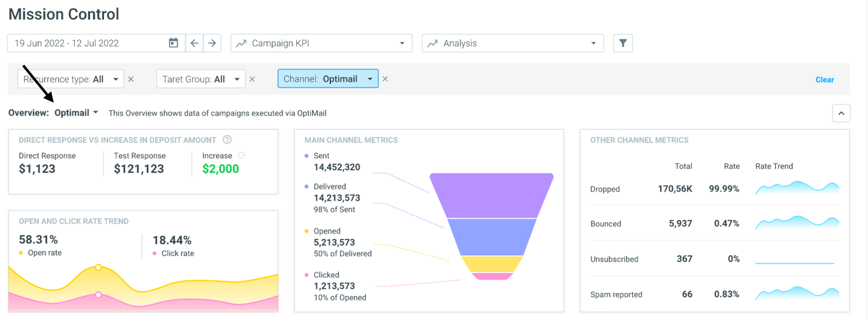Open the Campaign KPI dropdown
Image resolution: width=868 pixels, height=330 pixels.
coord(321,43)
